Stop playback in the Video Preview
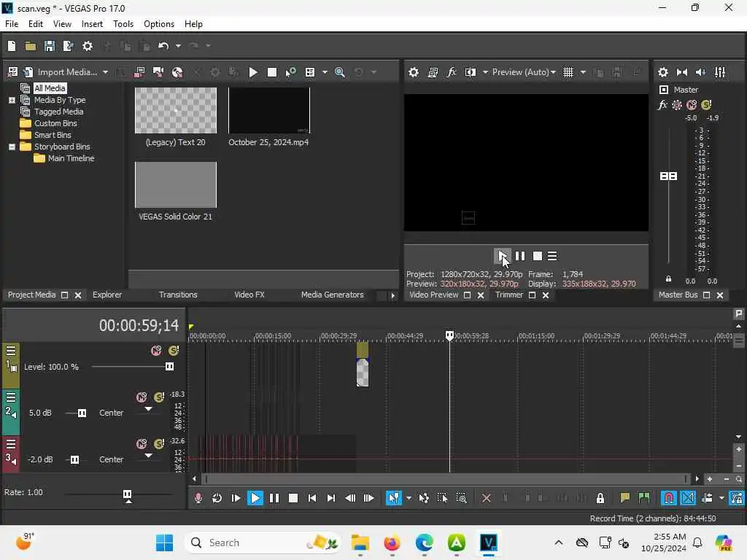 click(x=538, y=256)
